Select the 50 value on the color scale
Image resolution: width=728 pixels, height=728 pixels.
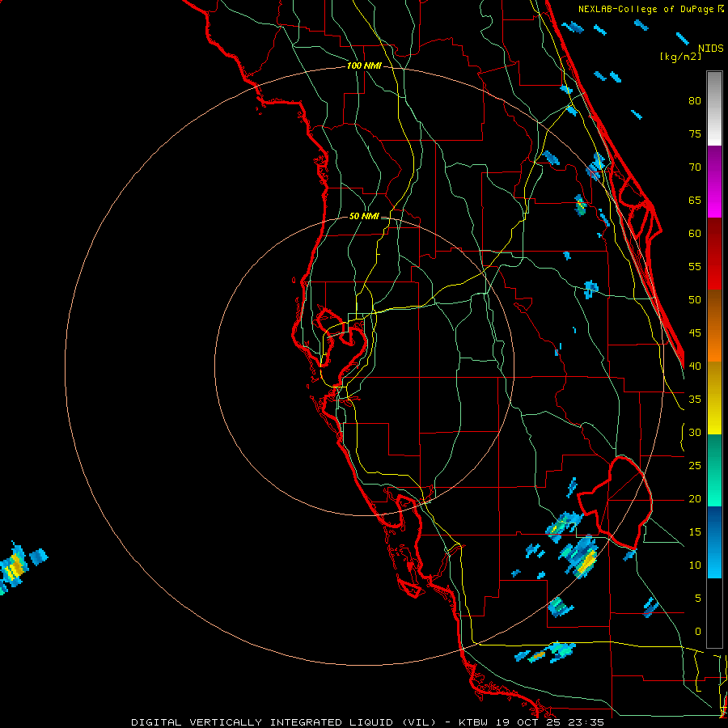point(695,299)
